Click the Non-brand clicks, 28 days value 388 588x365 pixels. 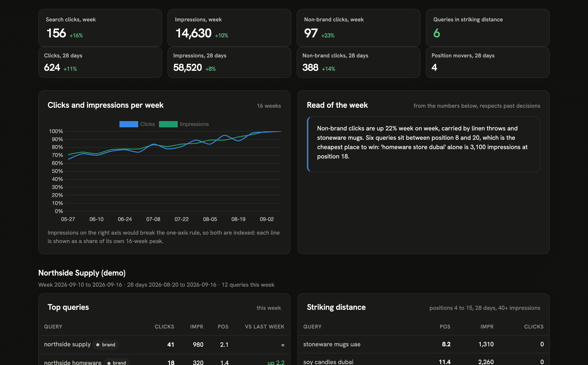(310, 67)
